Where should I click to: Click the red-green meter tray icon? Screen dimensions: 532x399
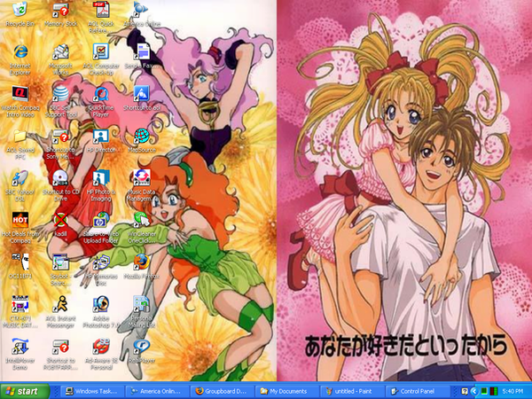(x=494, y=392)
